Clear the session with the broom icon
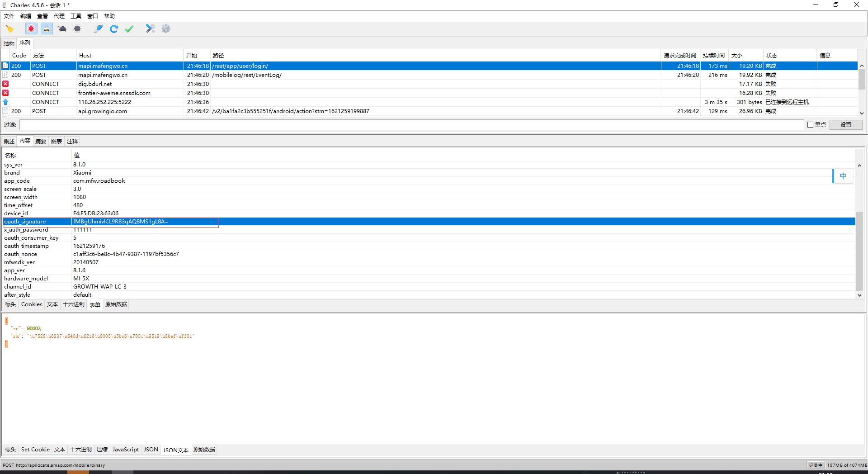The image size is (868, 474). [9, 29]
